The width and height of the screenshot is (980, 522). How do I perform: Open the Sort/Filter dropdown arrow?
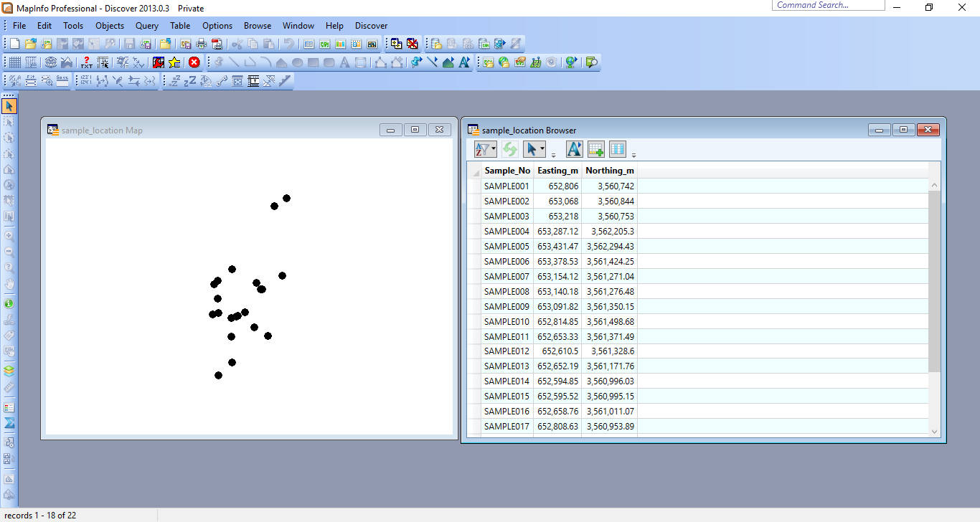492,149
